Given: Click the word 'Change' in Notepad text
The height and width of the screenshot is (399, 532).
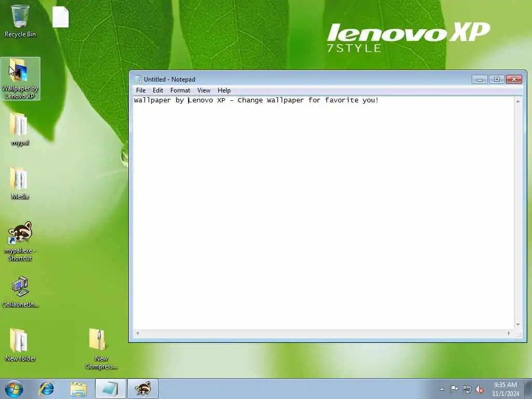Looking at the screenshot, I should pyautogui.click(x=250, y=100).
